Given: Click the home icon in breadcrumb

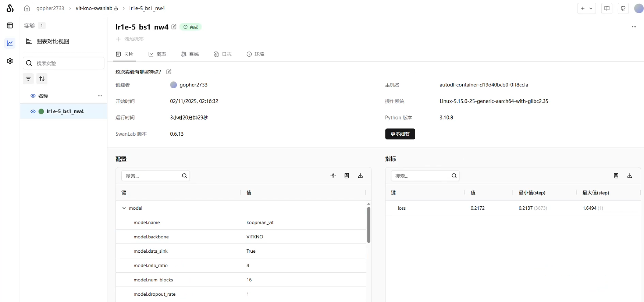Looking at the screenshot, I should tap(27, 8).
